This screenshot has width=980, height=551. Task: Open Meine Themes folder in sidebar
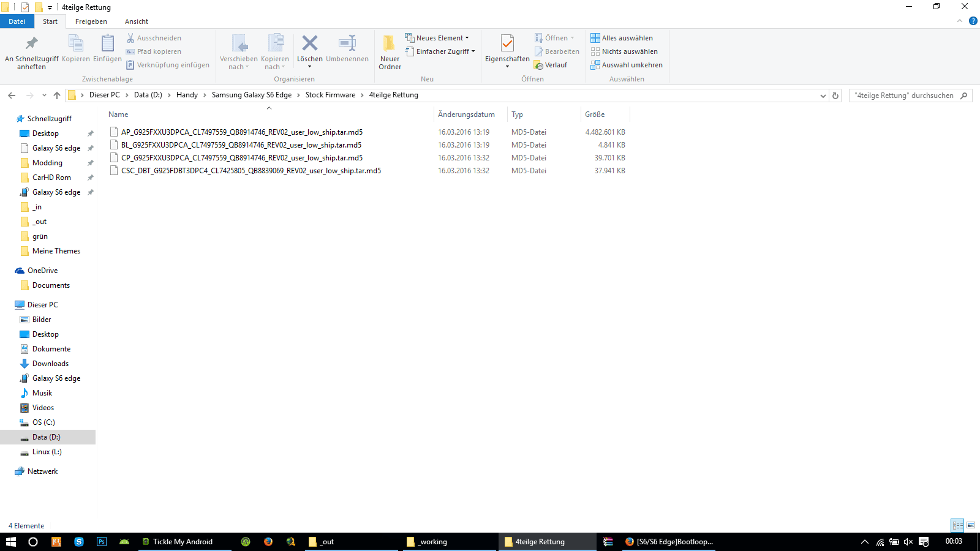56,251
